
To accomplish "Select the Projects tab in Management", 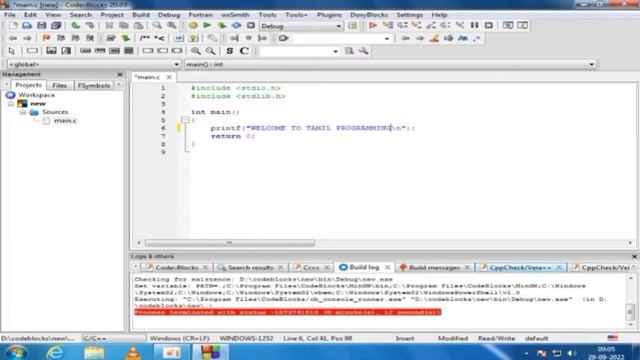I will click(28, 85).
